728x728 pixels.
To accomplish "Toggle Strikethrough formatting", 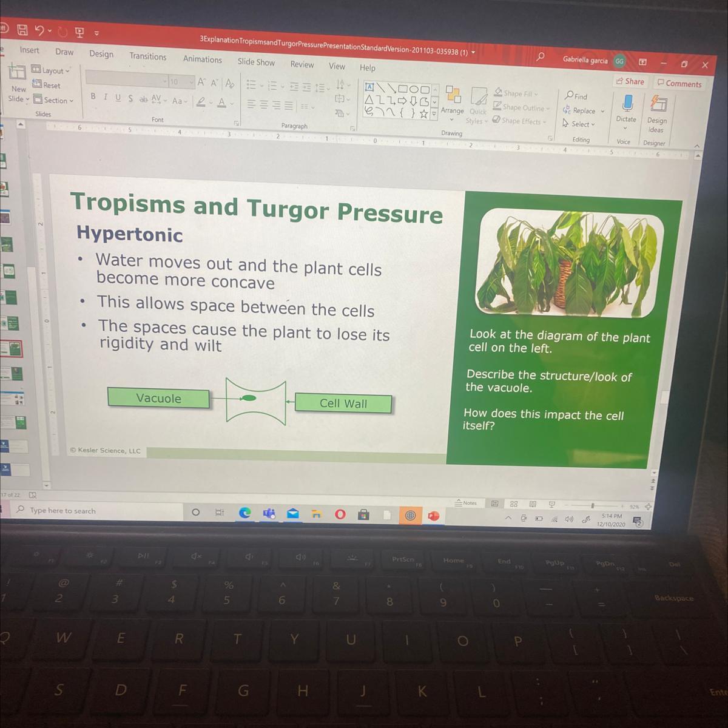I will coord(143,99).
